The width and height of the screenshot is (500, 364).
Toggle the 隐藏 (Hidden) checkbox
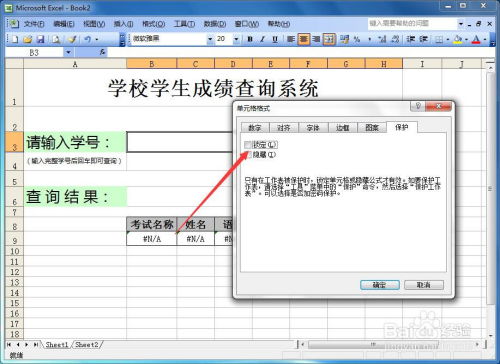pos(248,155)
